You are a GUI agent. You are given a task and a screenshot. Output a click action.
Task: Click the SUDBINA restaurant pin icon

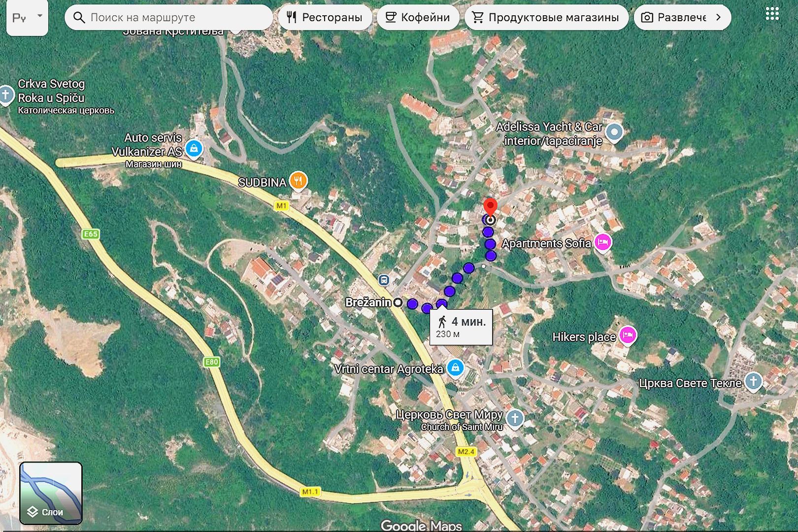pos(298,181)
